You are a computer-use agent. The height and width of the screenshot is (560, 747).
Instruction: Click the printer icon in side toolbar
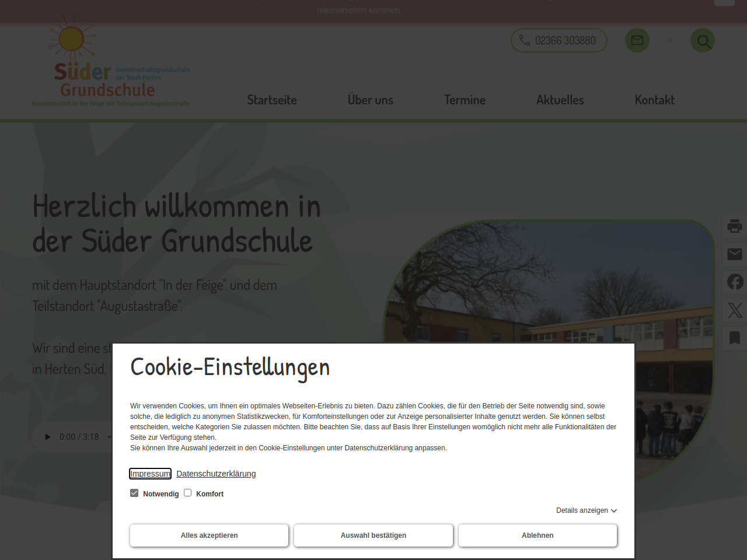(x=735, y=226)
